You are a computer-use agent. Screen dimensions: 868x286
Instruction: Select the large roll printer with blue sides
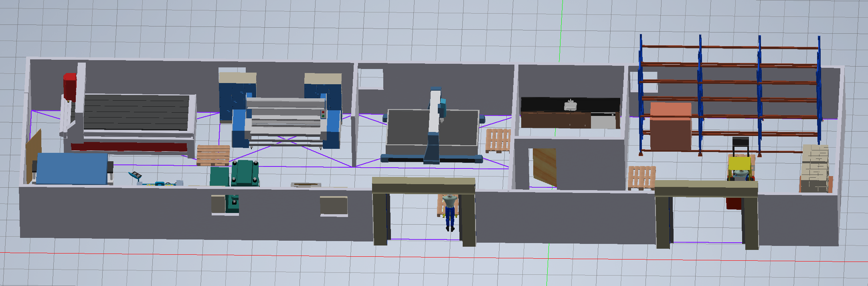click(285, 120)
